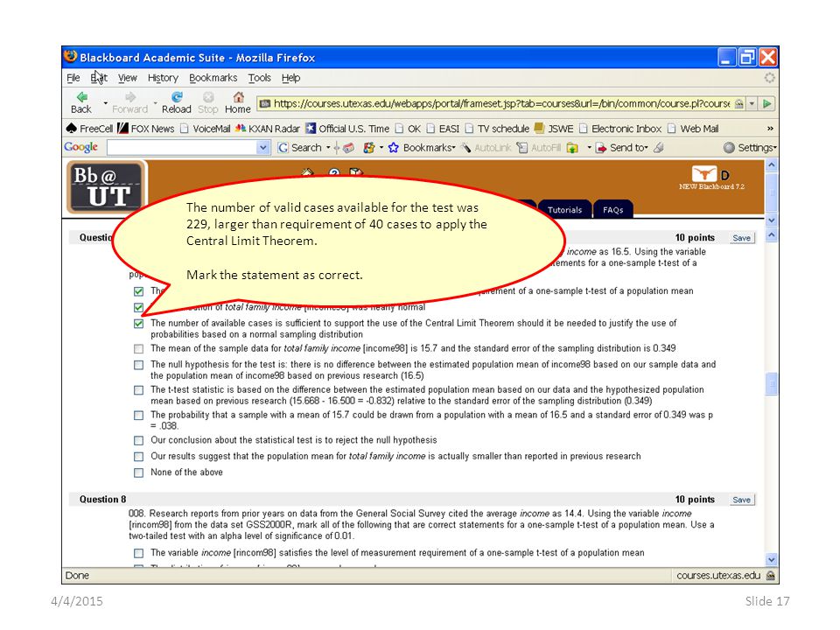840x630 pixels.
Task: Click the Google Search button
Action: 299,147
